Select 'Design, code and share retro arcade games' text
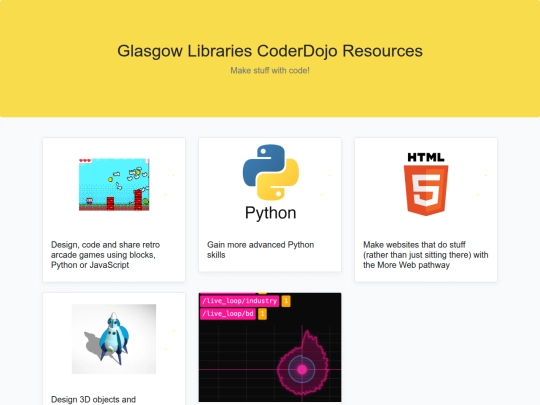This screenshot has width=540, height=405. pos(105,255)
